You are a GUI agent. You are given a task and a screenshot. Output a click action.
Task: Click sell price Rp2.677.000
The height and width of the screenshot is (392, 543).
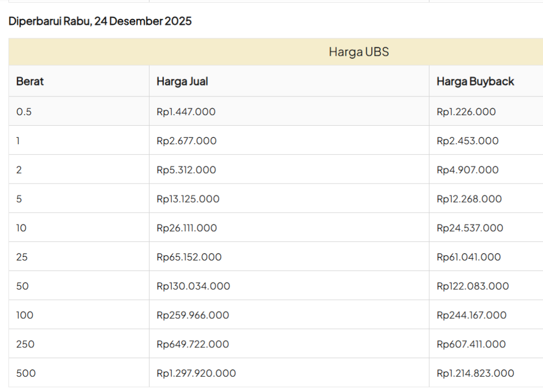click(186, 141)
